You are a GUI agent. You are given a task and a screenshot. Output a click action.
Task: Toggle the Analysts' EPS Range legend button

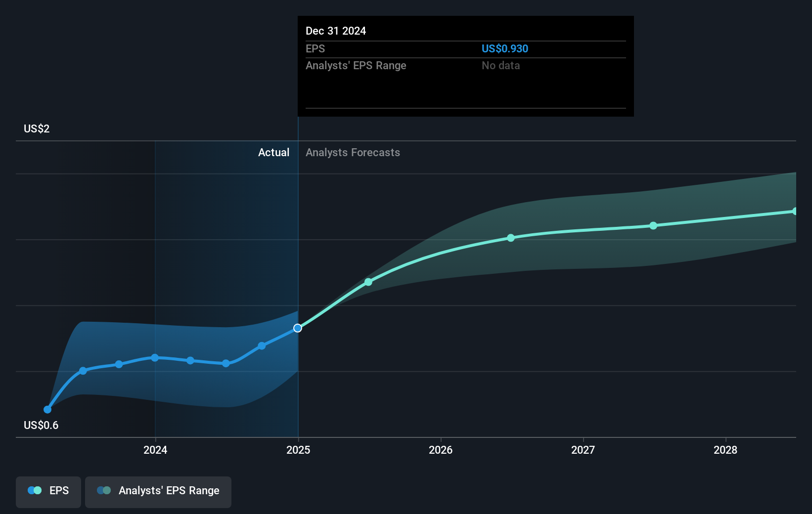[158, 492]
